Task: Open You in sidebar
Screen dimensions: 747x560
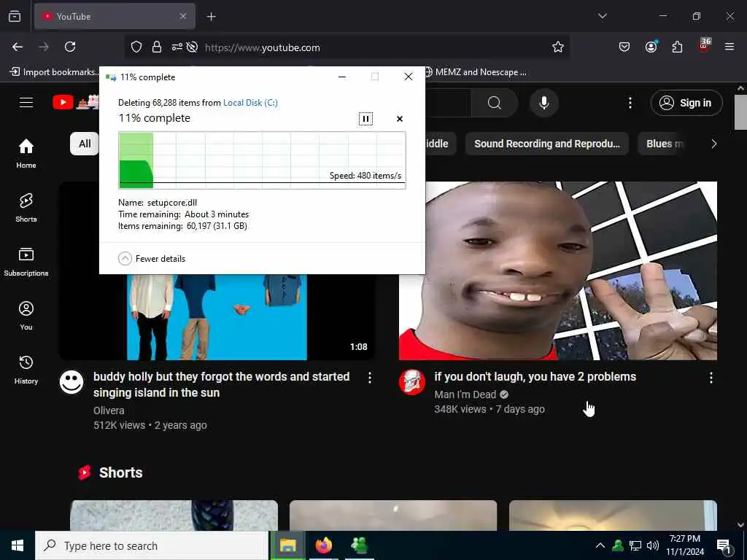Action: click(26, 315)
